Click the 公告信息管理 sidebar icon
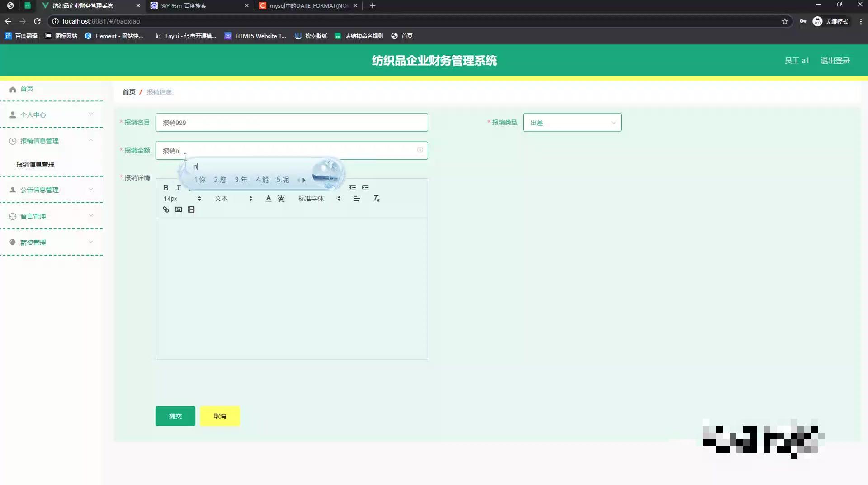Viewport: 868px width, 485px height. click(x=13, y=190)
